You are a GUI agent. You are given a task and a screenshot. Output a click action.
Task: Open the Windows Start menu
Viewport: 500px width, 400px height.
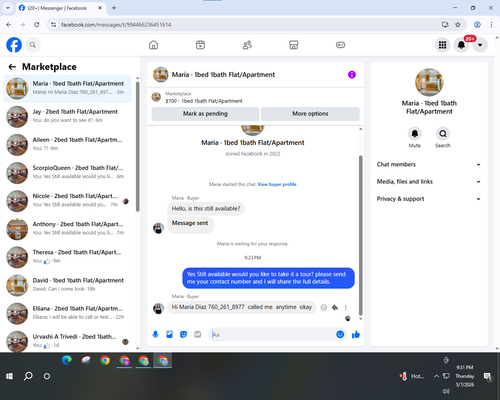[x=9, y=376]
